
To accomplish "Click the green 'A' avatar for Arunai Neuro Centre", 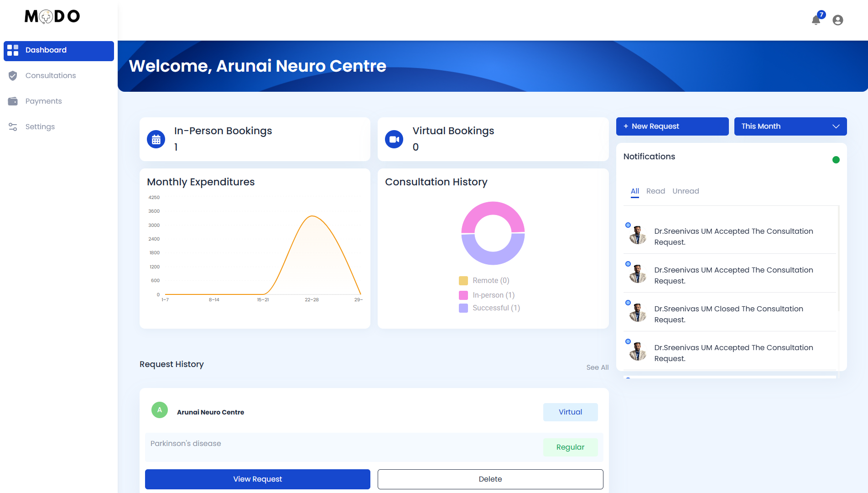I will [x=160, y=410].
